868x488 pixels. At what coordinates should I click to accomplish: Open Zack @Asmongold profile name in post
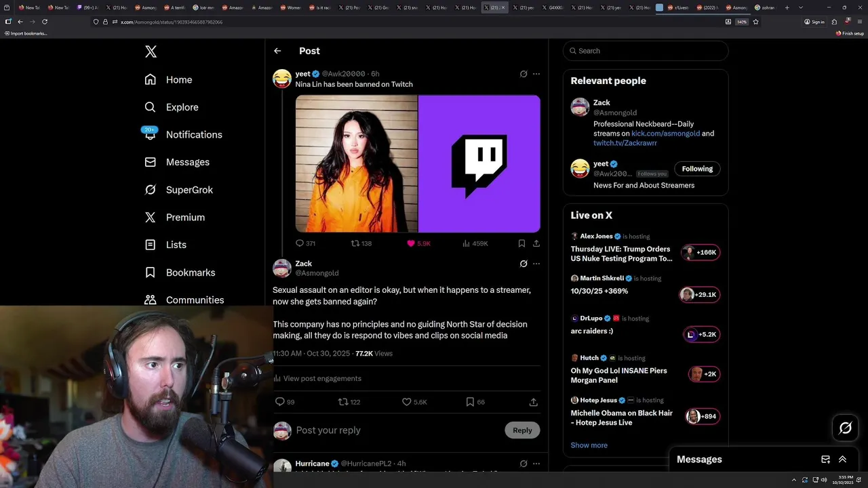(304, 264)
